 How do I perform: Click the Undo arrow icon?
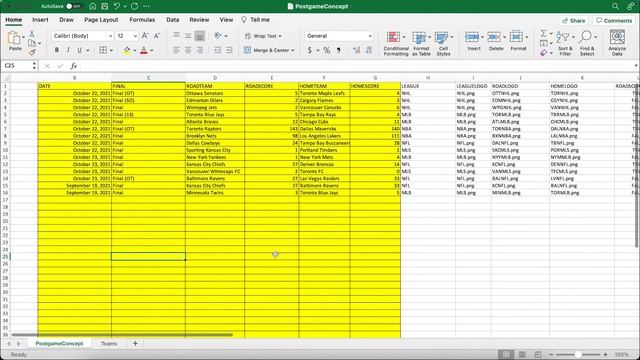point(117,6)
